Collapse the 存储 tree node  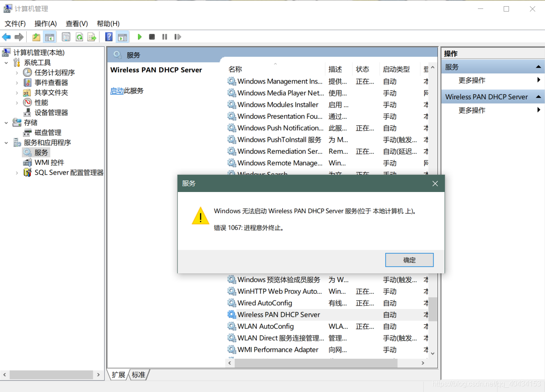6,123
